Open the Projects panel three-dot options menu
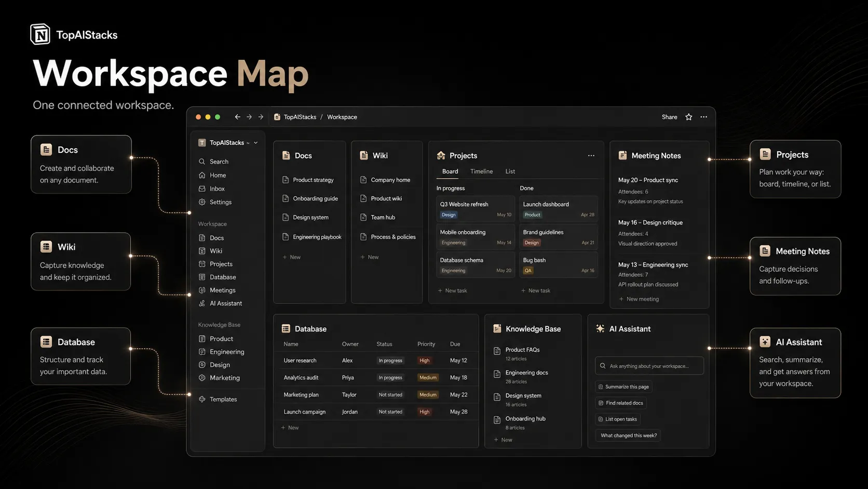 click(x=591, y=155)
